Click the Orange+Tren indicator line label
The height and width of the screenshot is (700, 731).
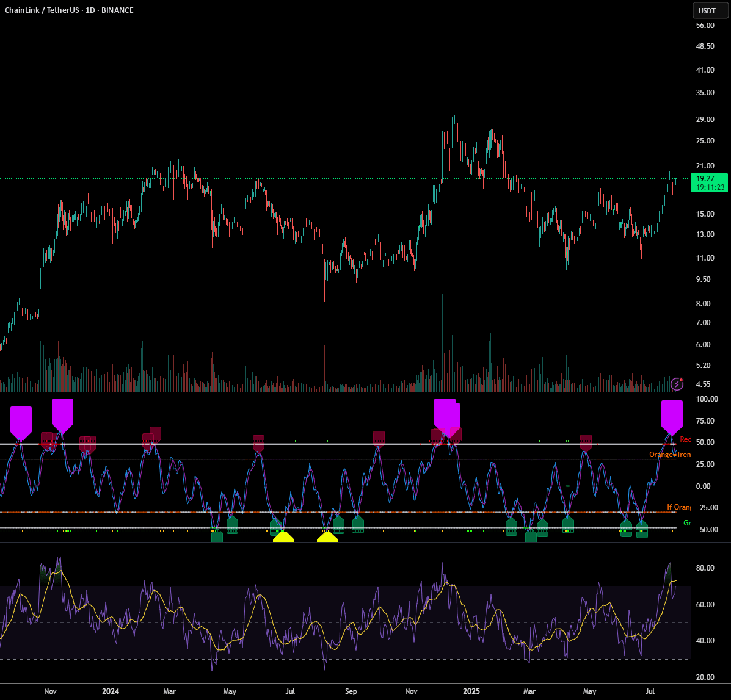670,455
